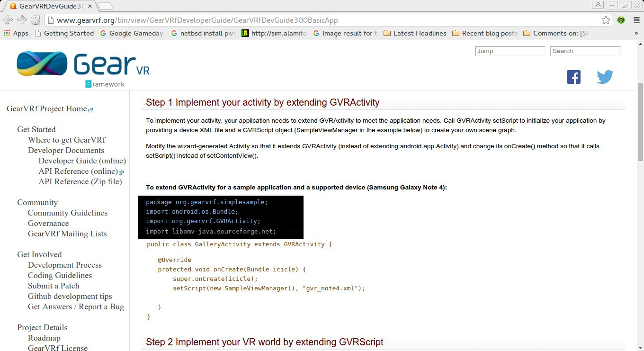
Task: Click the page vertical scrollbar thumb
Action: 640,122
